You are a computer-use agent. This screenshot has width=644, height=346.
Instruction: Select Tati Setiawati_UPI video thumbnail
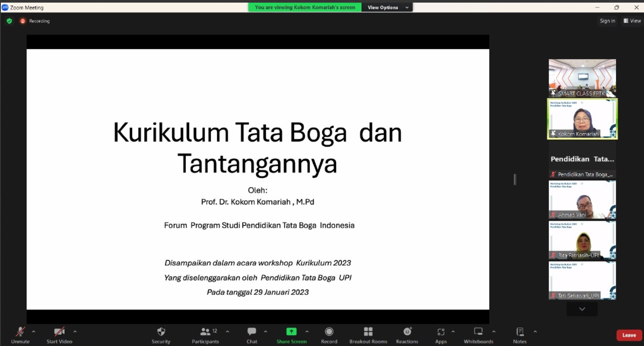click(582, 281)
